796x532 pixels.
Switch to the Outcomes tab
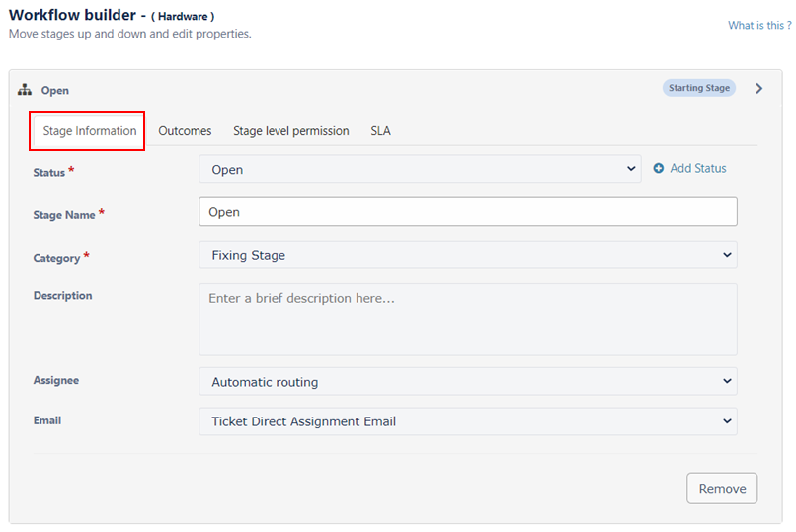(x=185, y=131)
